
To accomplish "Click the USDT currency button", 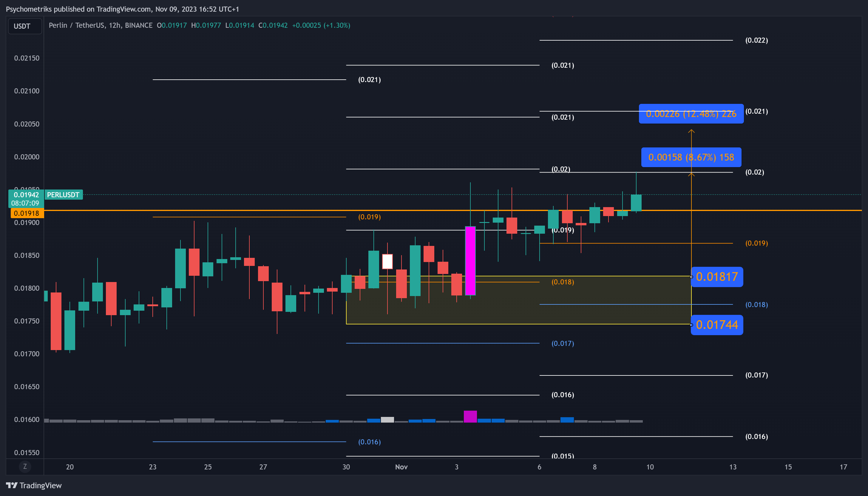I will pos(25,26).
